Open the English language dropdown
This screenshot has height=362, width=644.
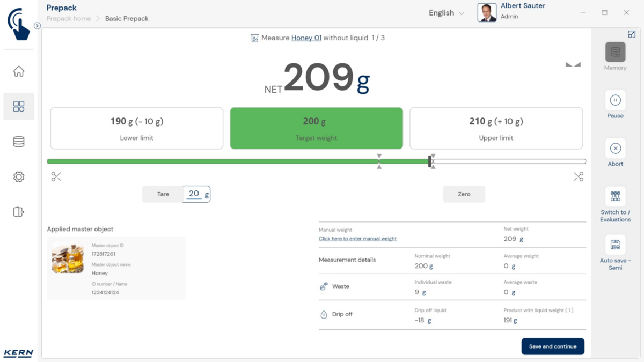[446, 13]
